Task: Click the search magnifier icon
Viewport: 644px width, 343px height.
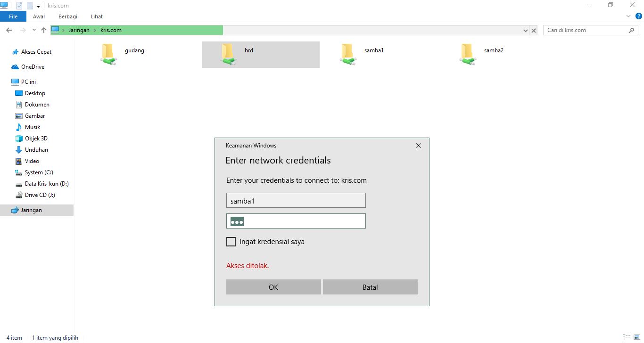Action: (632, 30)
